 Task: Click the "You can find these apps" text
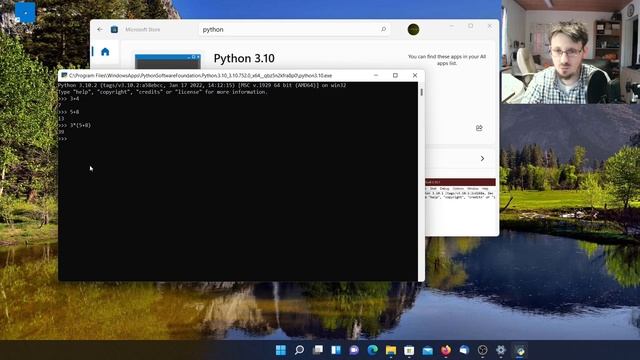(x=447, y=60)
